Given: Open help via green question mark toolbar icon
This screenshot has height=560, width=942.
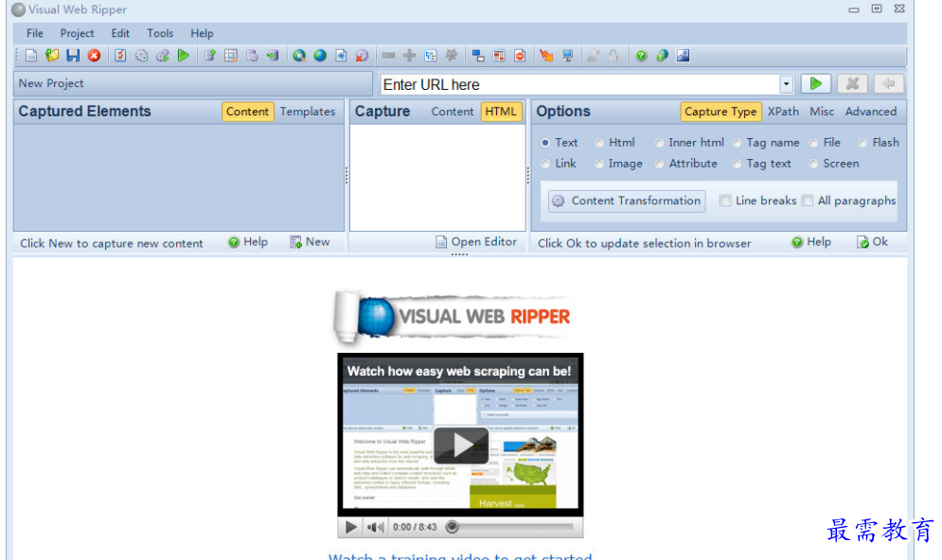Looking at the screenshot, I should (x=641, y=56).
